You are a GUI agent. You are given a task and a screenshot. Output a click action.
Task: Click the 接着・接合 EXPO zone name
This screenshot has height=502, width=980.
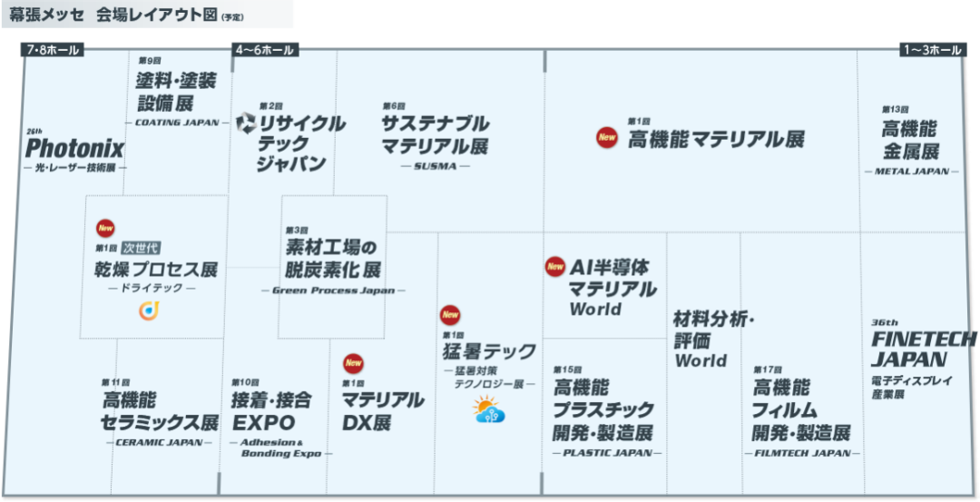271,410
